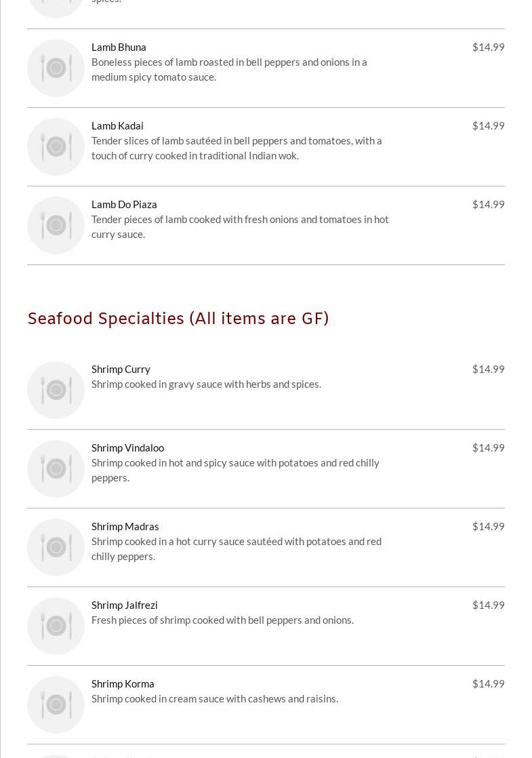Image resolution: width=532 pixels, height=758 pixels.
Task: Click the Shrimp Curry plate icon
Action: click(56, 390)
